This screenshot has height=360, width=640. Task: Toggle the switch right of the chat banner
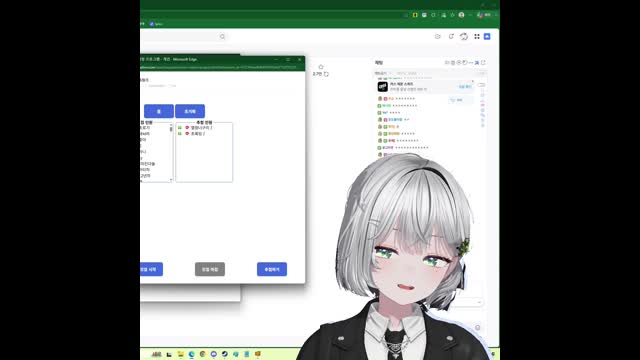tap(481, 85)
